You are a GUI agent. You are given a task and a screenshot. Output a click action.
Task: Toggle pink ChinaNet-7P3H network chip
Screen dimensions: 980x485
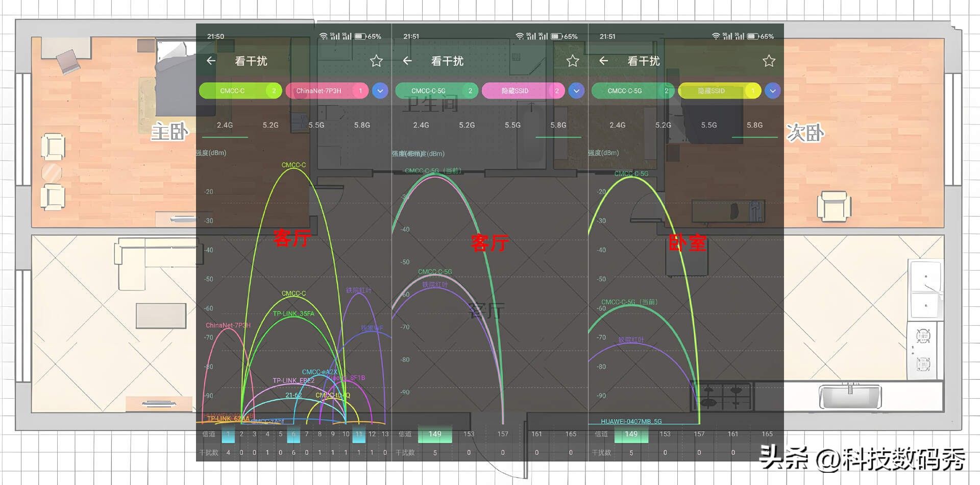click(x=327, y=91)
